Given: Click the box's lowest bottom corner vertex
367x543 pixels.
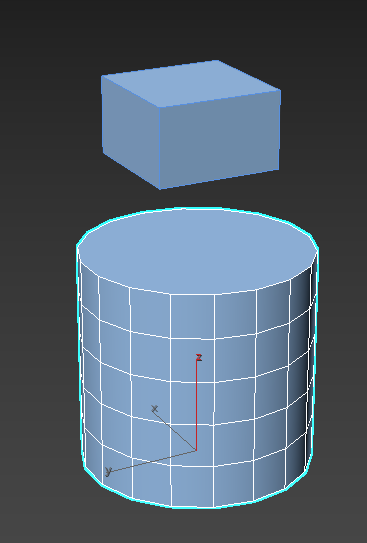Looking at the screenshot, I should point(160,189).
